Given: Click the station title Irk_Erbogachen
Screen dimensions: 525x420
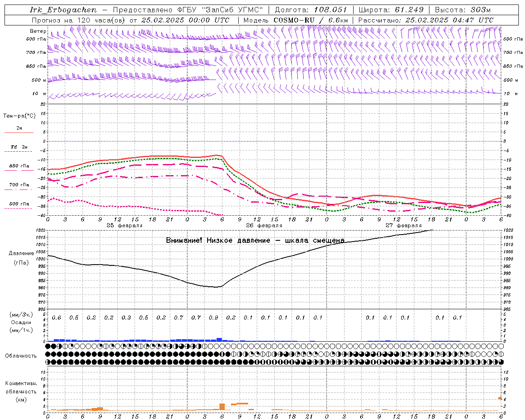Looking at the screenshot, I should tap(64, 10).
